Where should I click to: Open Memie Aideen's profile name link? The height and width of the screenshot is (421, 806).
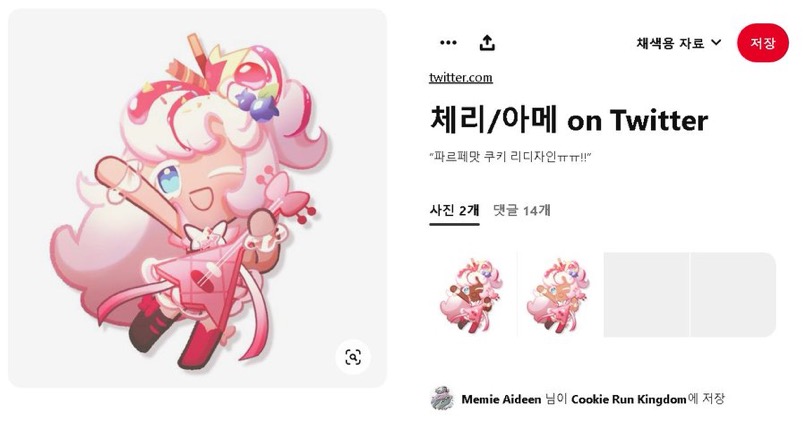coord(501,399)
